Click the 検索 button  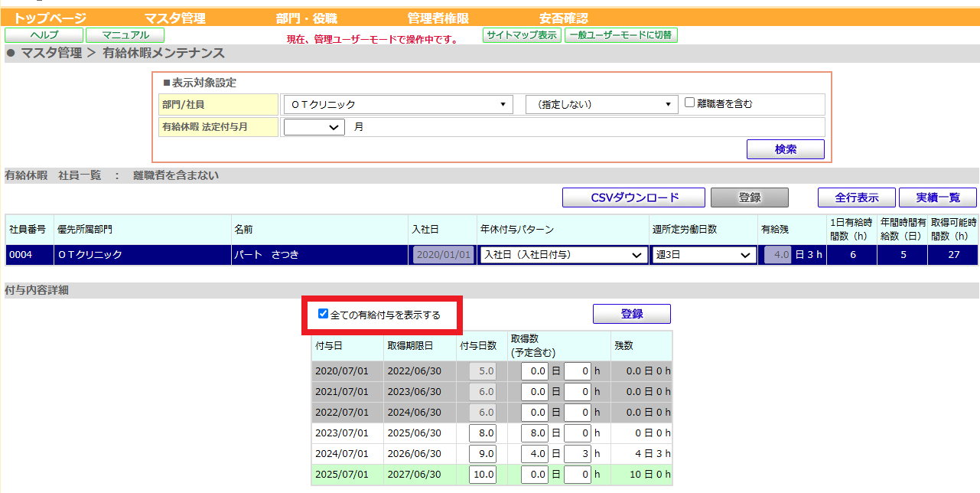[x=786, y=149]
